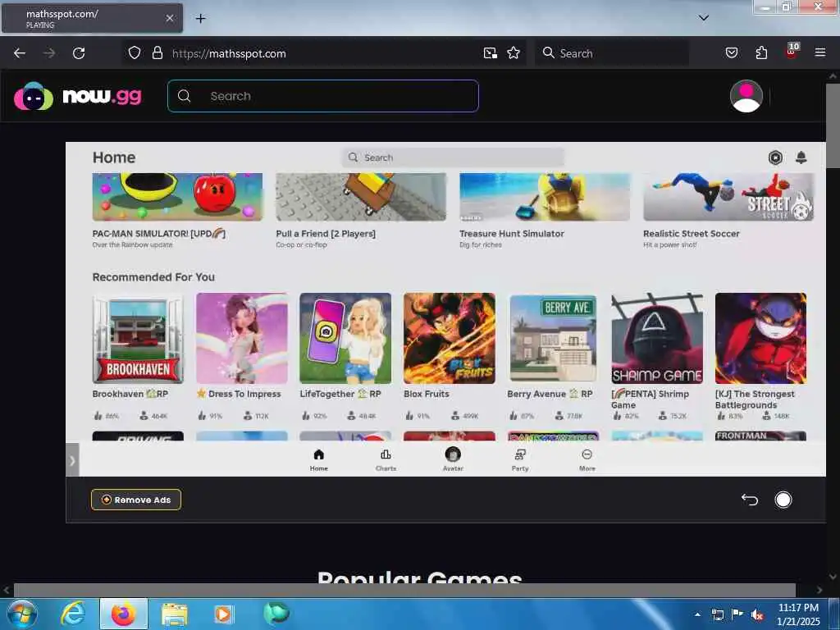Open the Brookhaven RP game thumbnail

pos(138,338)
